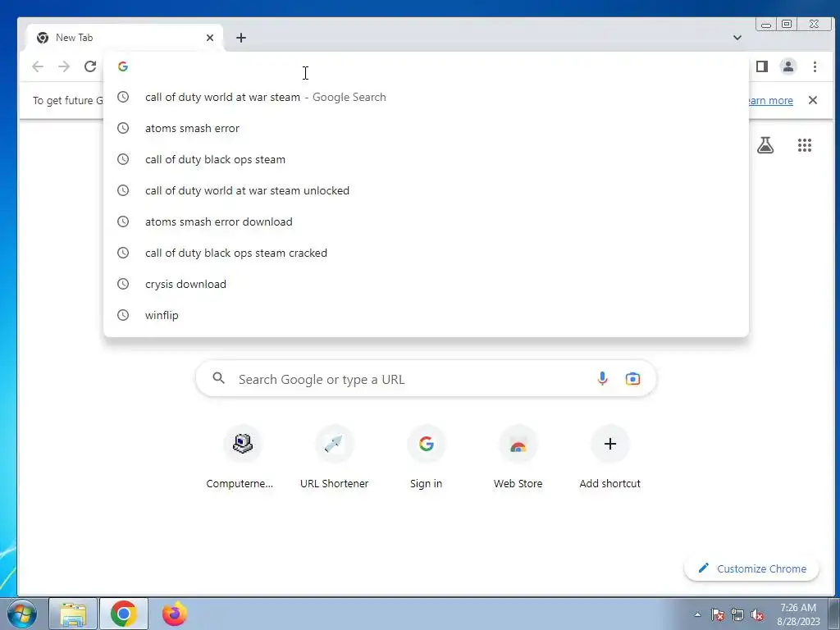The height and width of the screenshot is (630, 840).
Task: Open the Sign in shortcut
Action: (x=427, y=456)
